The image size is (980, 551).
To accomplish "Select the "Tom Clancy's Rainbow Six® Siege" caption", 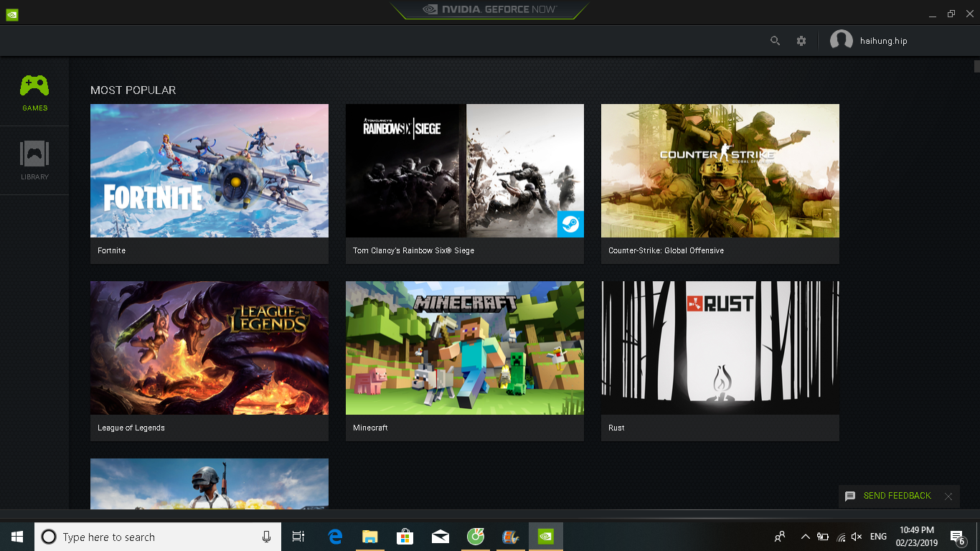I will 413,250.
